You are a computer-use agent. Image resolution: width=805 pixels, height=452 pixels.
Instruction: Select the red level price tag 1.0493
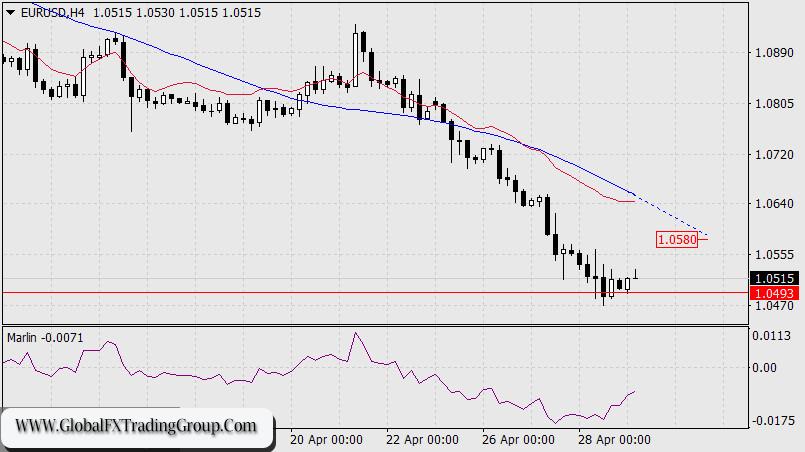click(x=775, y=293)
